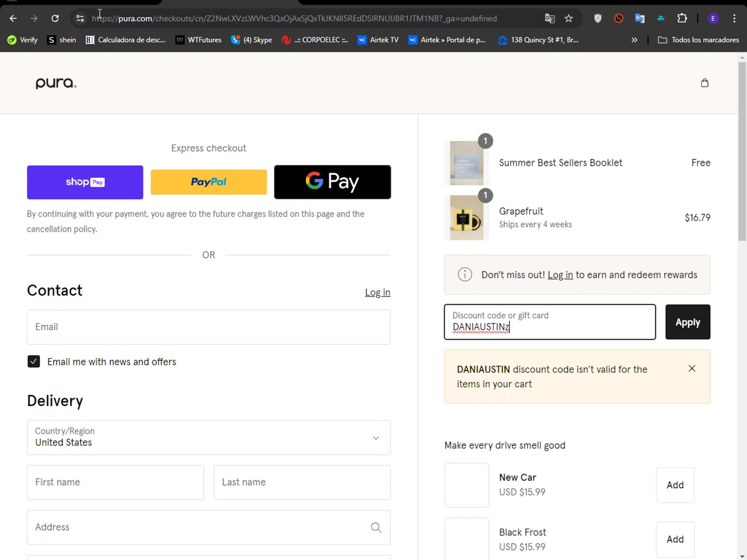Click Summer Best Sellers Booklet thumbnail

click(467, 163)
